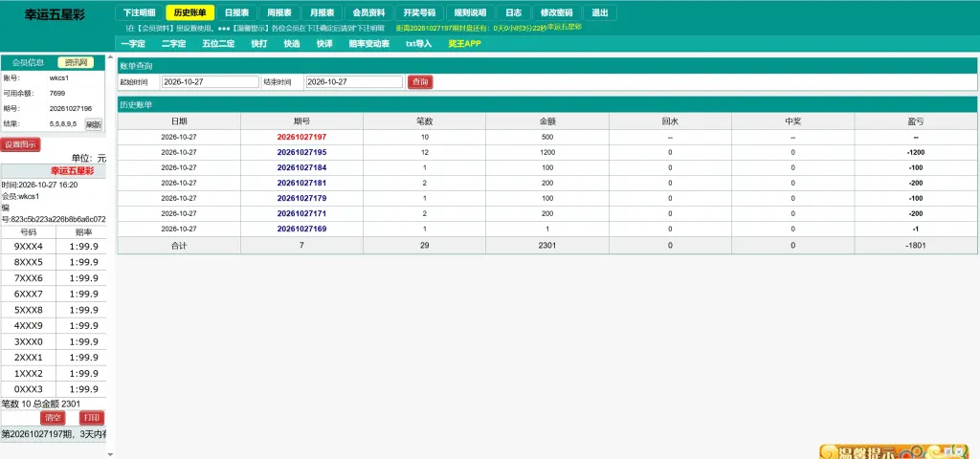980x459 pixels.
Task: Switch to the 一字定 submenu
Action: click(133, 44)
